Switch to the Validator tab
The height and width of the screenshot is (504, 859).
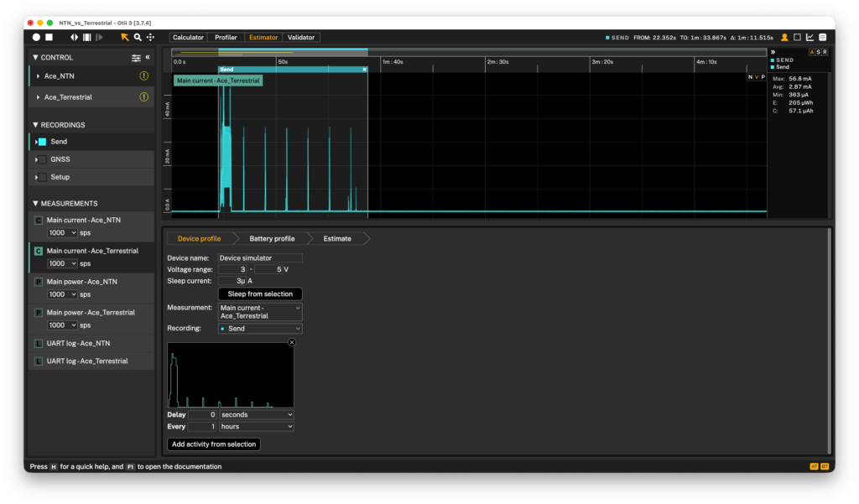[x=301, y=37]
